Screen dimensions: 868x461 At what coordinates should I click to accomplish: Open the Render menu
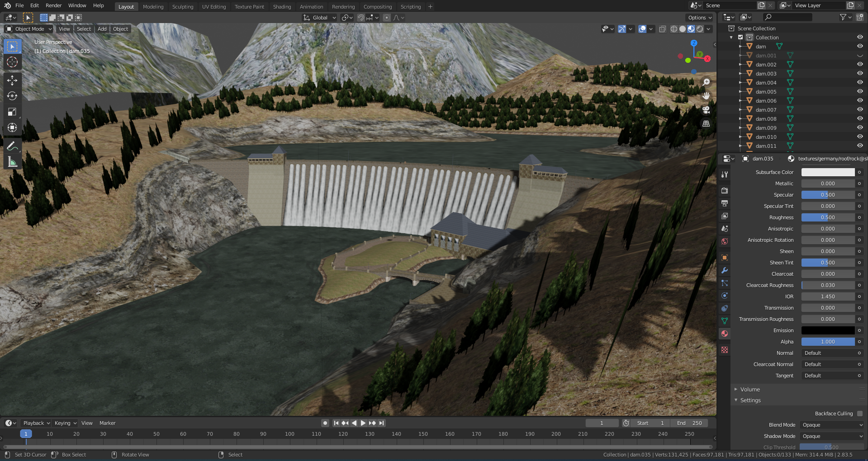pos(53,5)
